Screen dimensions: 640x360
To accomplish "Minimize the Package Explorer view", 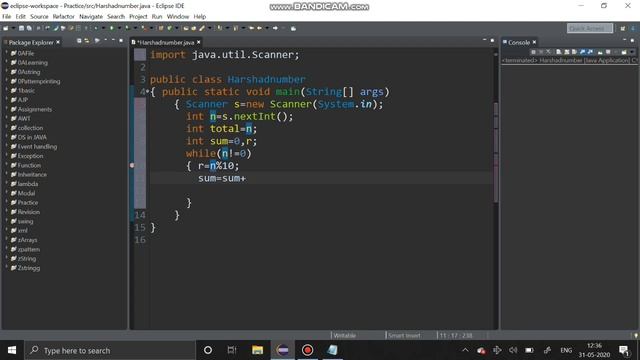I will [113, 40].
